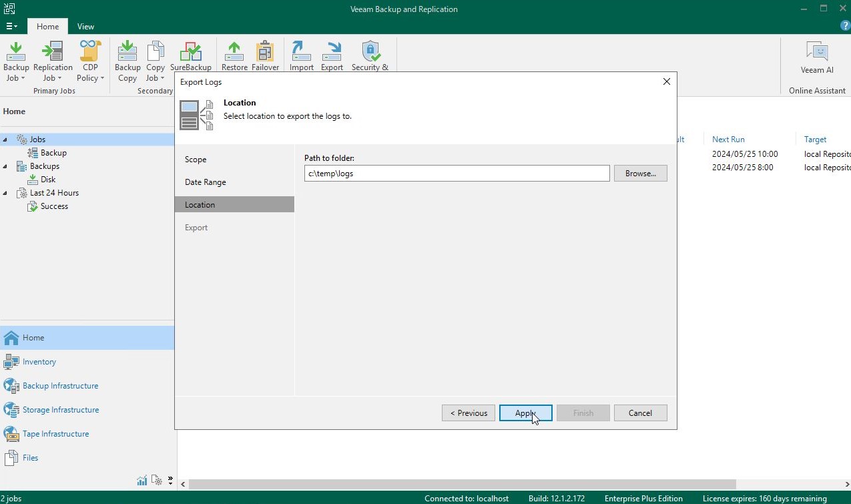Click the Tape Infrastructure navigation icon
This screenshot has height=504, width=851.
[x=11, y=434]
